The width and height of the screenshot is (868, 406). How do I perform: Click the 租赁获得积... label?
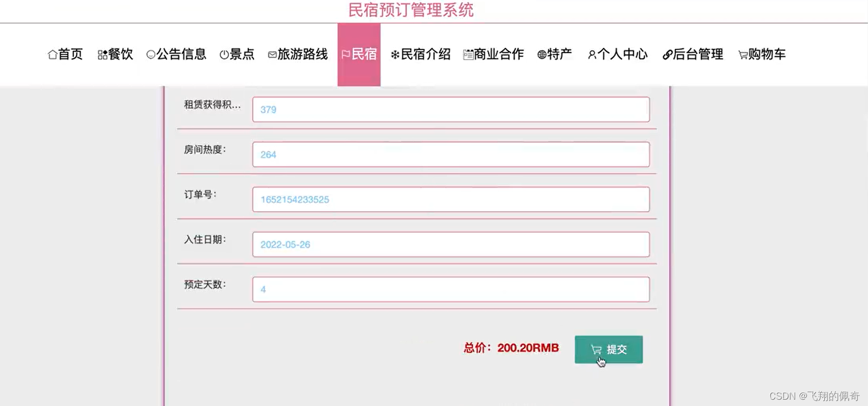pyautogui.click(x=212, y=105)
